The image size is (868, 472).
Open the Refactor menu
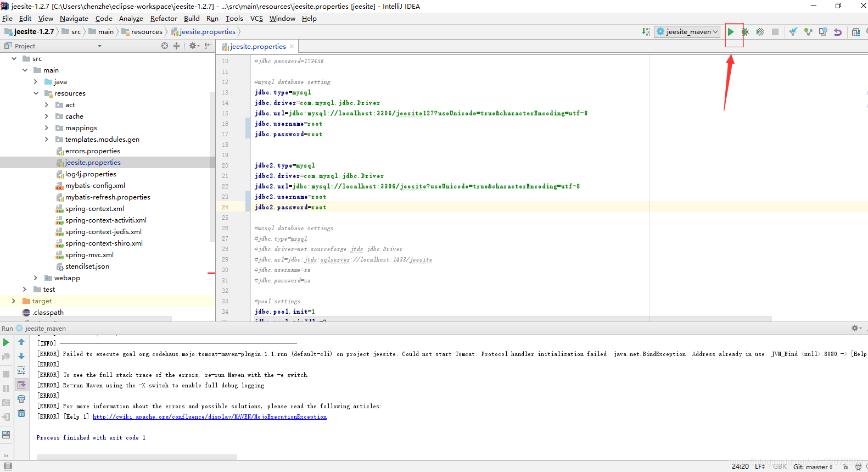164,19
